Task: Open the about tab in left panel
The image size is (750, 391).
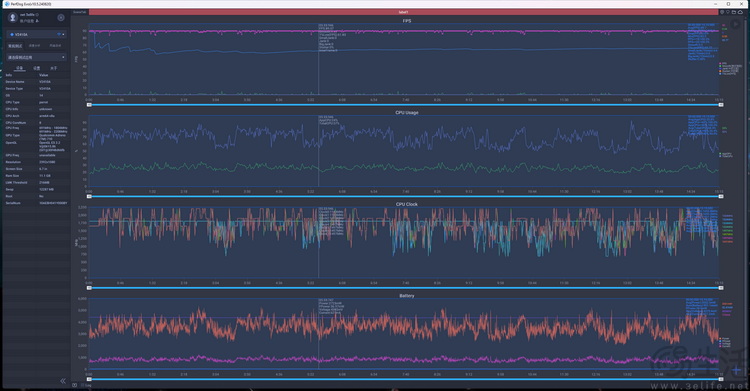Action: tap(54, 68)
